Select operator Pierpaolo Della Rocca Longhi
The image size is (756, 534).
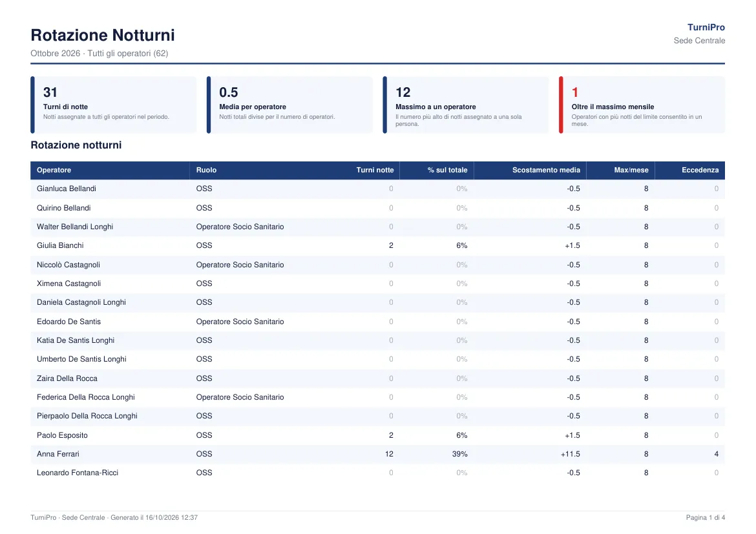coord(87,416)
